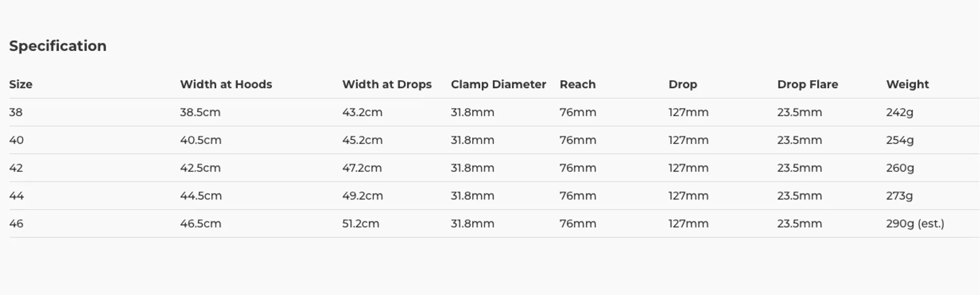Screen dimensions: 980x295
Task: Click the Size column header
Action: [21, 84]
